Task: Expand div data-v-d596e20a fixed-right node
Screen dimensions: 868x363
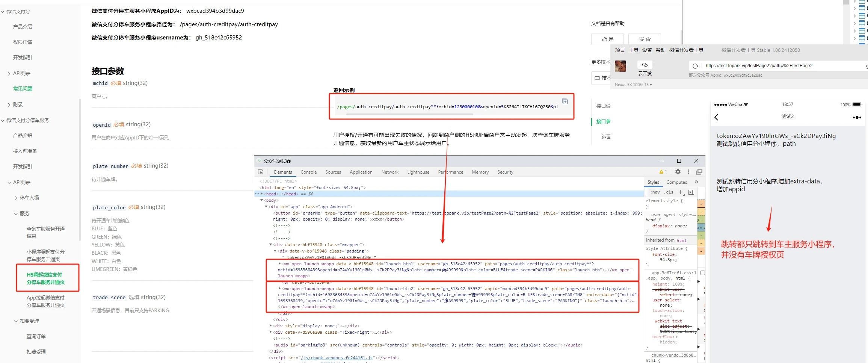Action: (271, 332)
